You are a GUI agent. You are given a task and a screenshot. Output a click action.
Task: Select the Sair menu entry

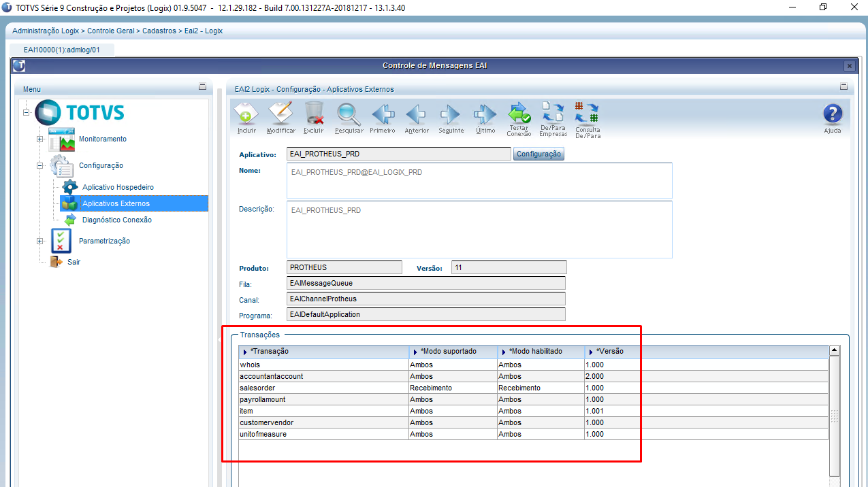point(74,262)
